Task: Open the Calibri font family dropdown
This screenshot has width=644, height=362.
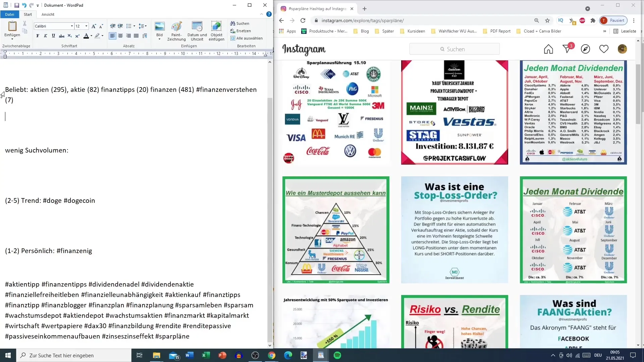Action: coord(72,26)
